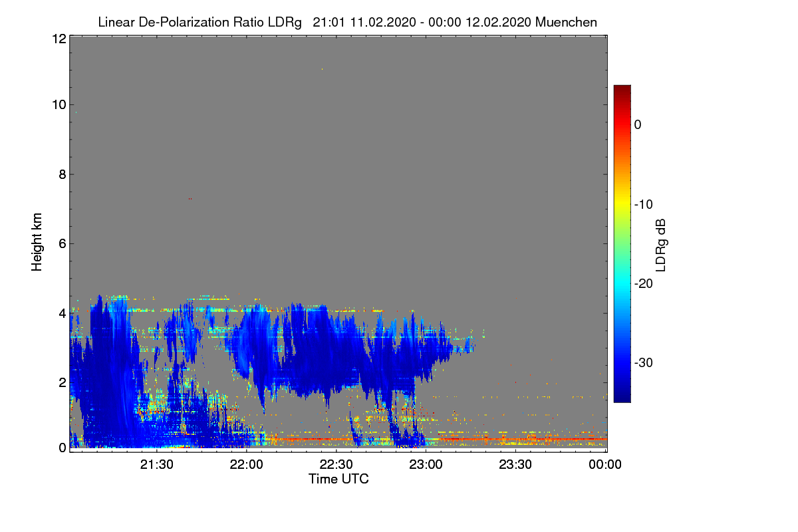Click the '6' height tick label

[x=61, y=243]
